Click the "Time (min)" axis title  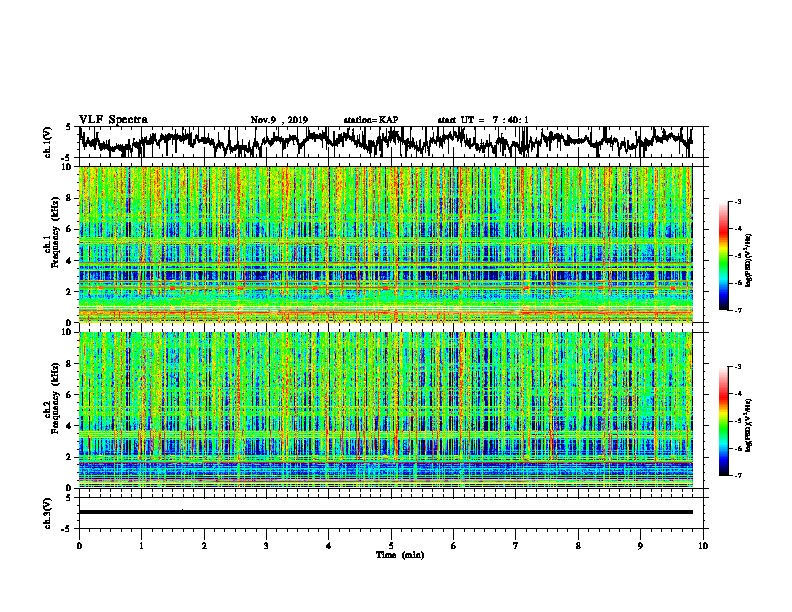400,555
